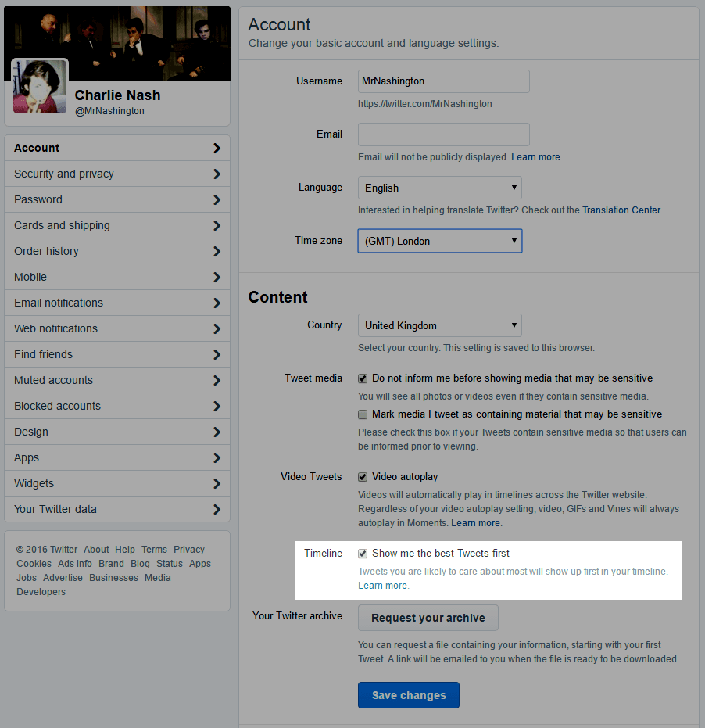
Task: Open Email notifications settings
Action: (x=117, y=303)
